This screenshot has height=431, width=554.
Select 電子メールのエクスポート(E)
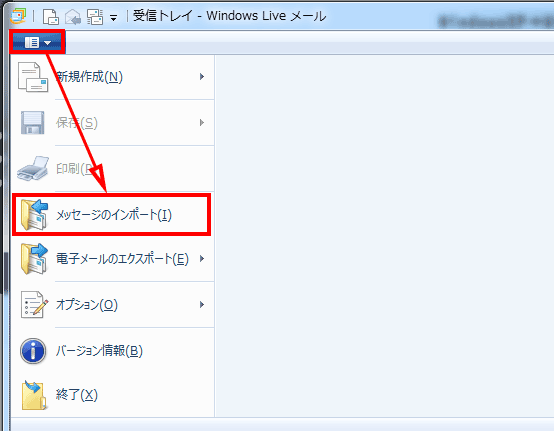(113, 259)
